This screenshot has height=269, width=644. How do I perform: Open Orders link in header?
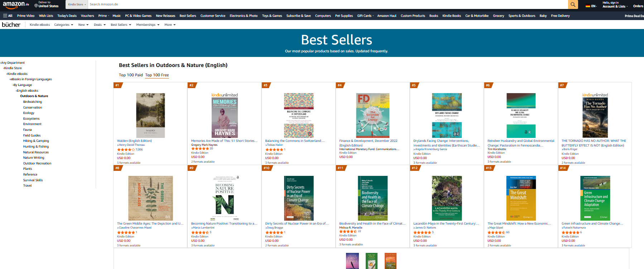(x=638, y=6)
